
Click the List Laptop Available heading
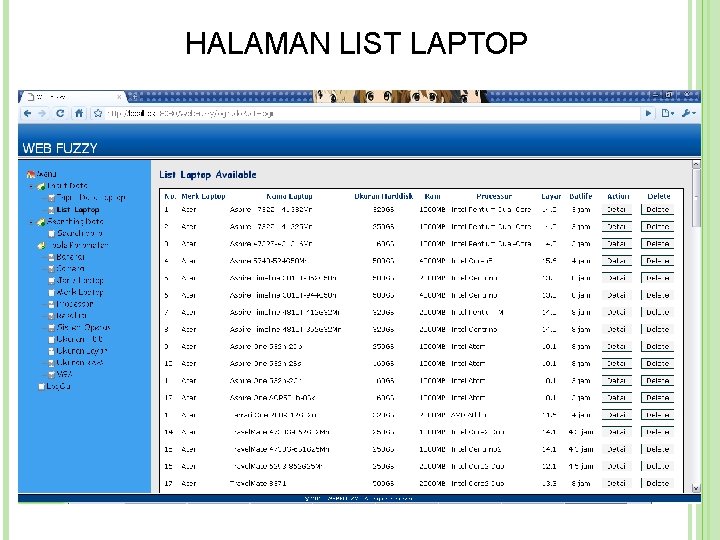click(208, 174)
